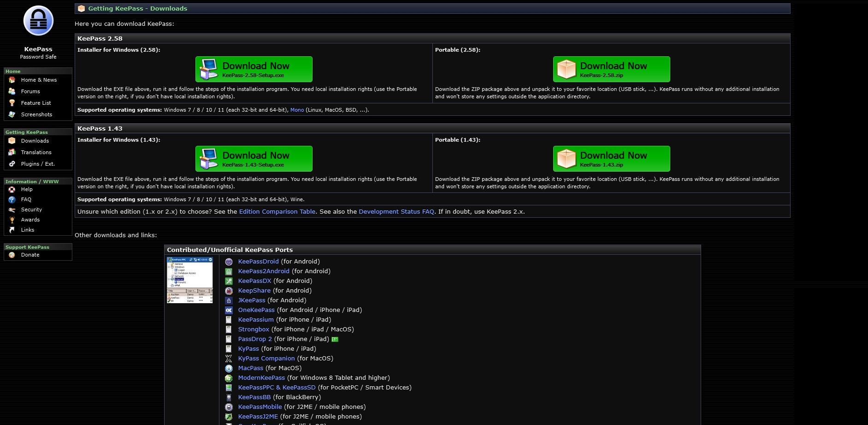This screenshot has width=868, height=425.
Task: Open the Edition Comparison Table link
Action: 277,212
